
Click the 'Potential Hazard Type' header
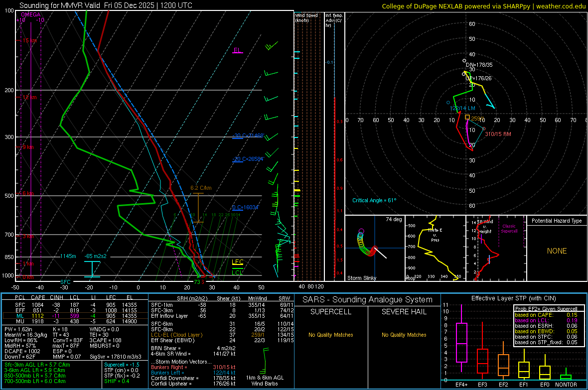pos(557,221)
